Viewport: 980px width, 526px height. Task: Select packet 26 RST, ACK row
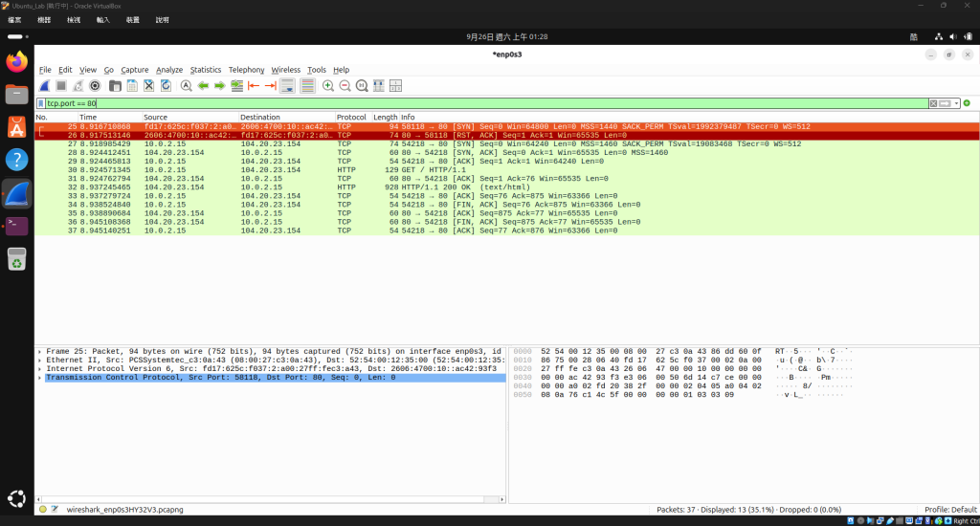click(507, 135)
